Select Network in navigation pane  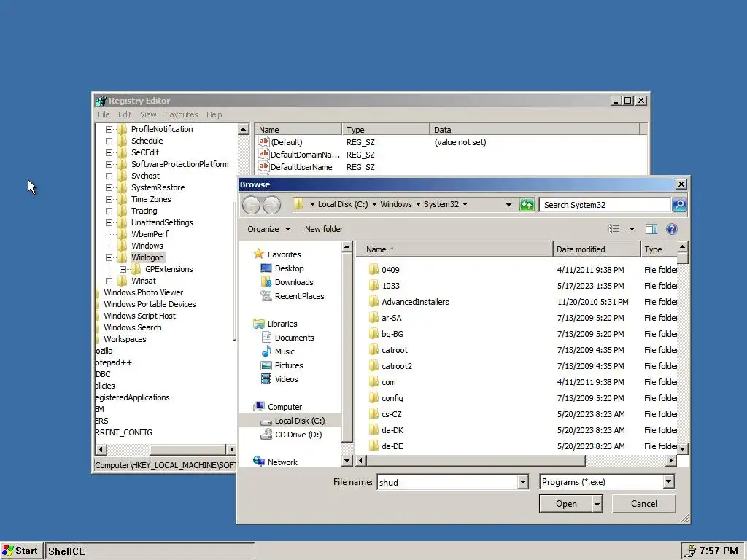coord(282,462)
